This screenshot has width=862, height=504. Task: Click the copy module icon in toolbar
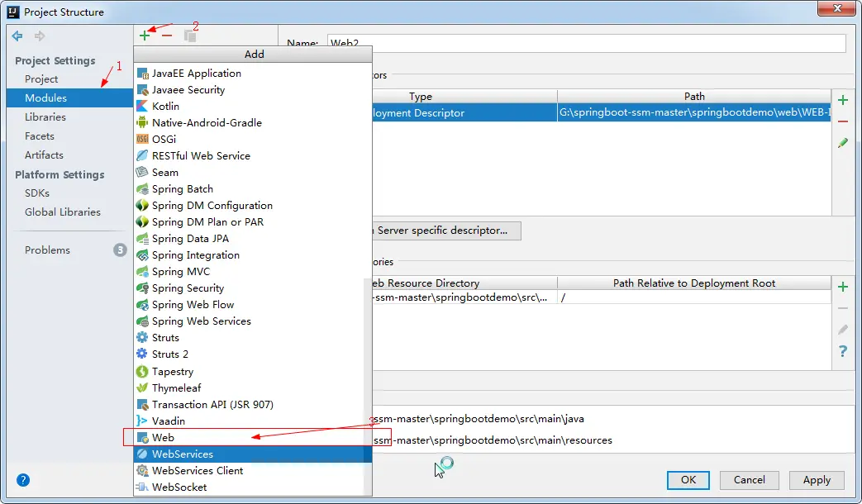click(190, 36)
